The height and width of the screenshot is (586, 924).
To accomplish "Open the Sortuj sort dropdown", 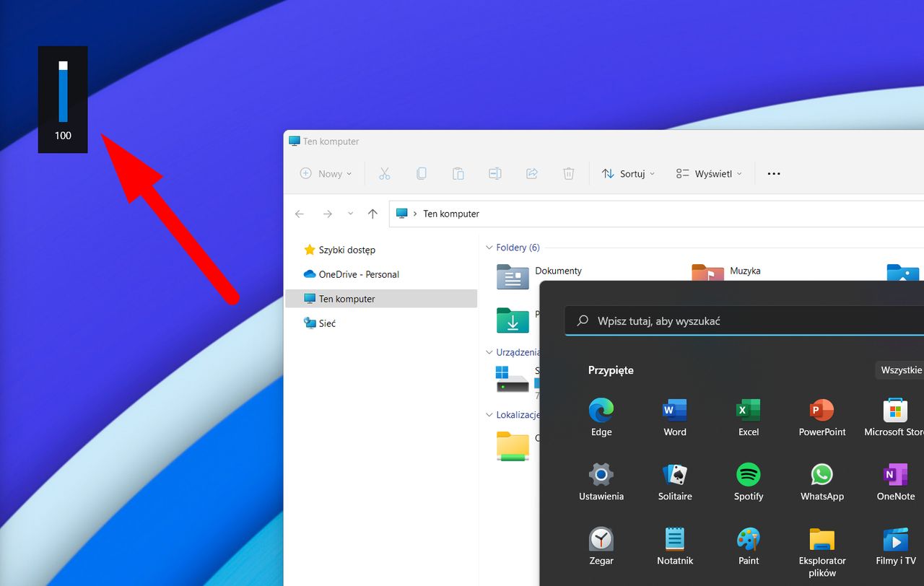I will tap(628, 174).
